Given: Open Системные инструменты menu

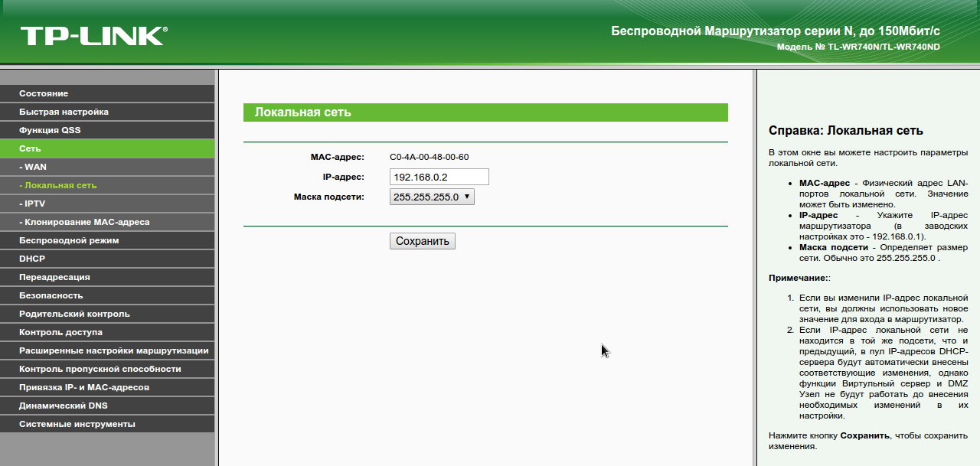Looking at the screenshot, I should tap(107, 424).
